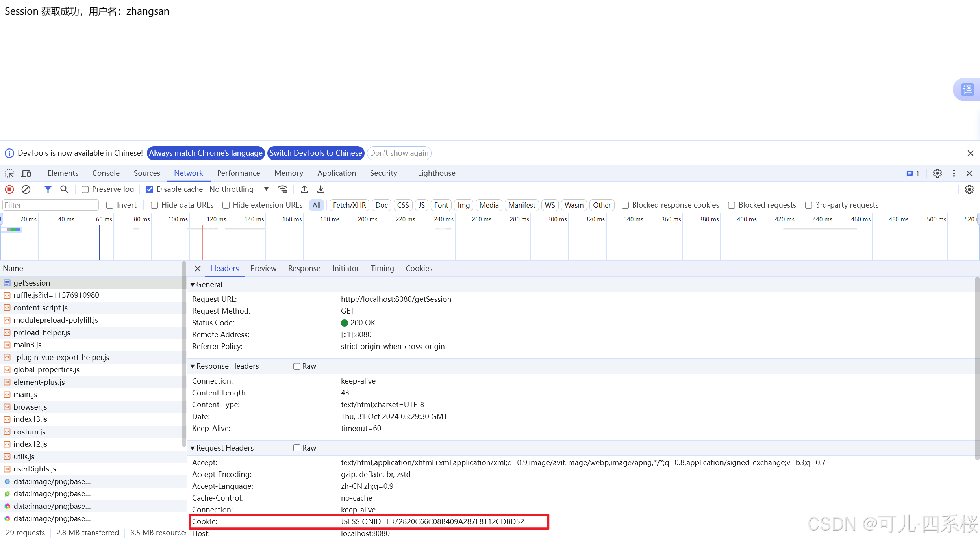Clear the network log

click(x=26, y=189)
